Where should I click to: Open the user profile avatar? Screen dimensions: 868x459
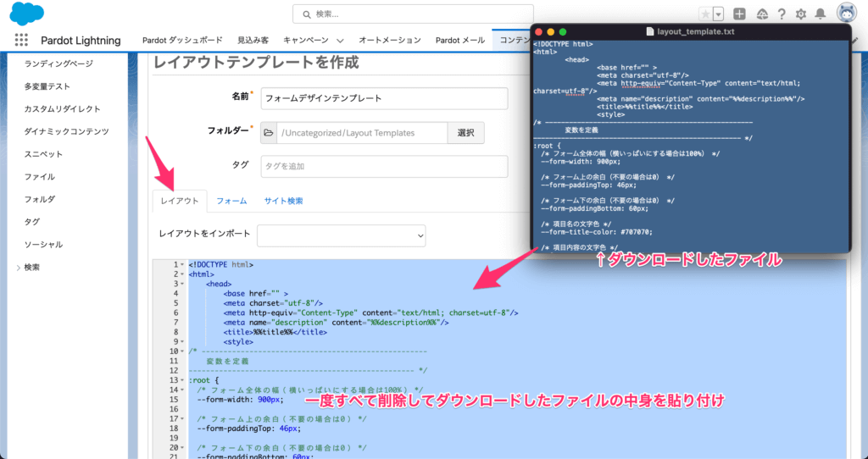846,14
